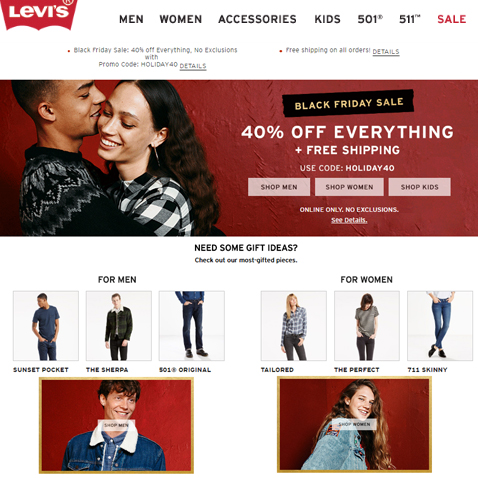Open DETAILS link for HOLIDAY40 promo code
This screenshot has width=478, height=478.
click(193, 66)
